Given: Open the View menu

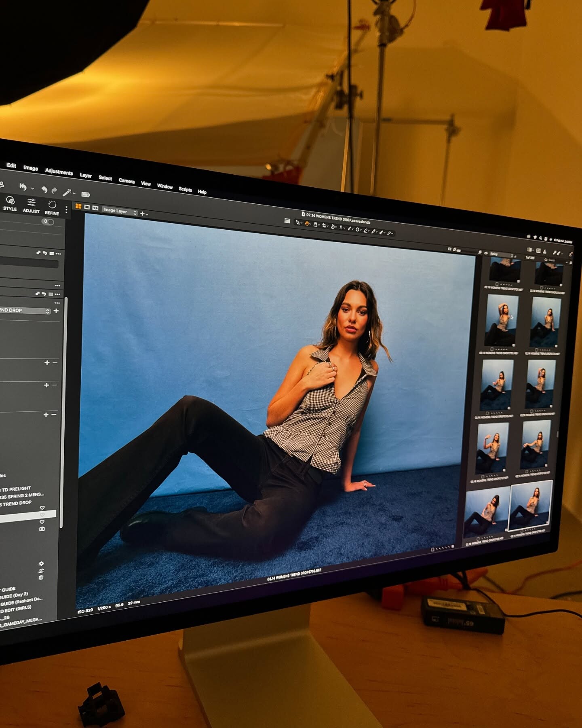Looking at the screenshot, I should pyautogui.click(x=145, y=184).
